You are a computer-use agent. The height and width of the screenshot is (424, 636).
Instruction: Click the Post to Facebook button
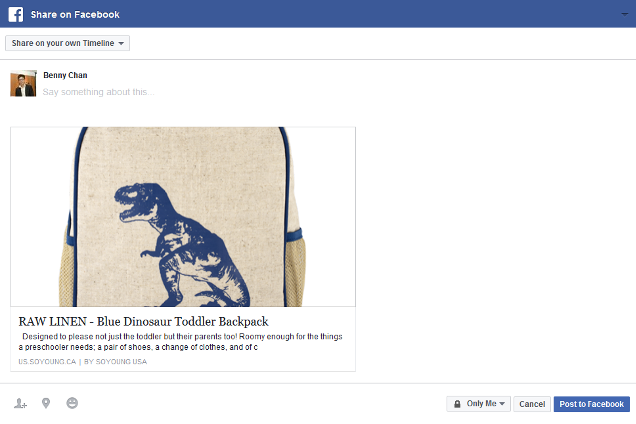pos(592,404)
